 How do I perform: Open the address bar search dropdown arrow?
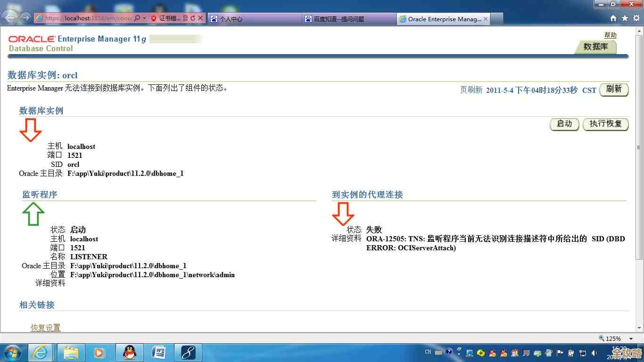[144, 19]
